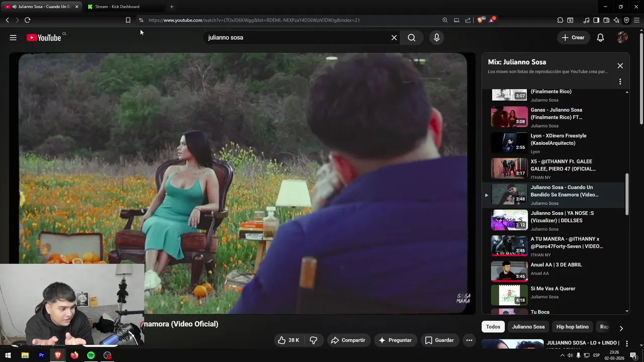Launch Premiere Pro from the taskbar

[42, 355]
